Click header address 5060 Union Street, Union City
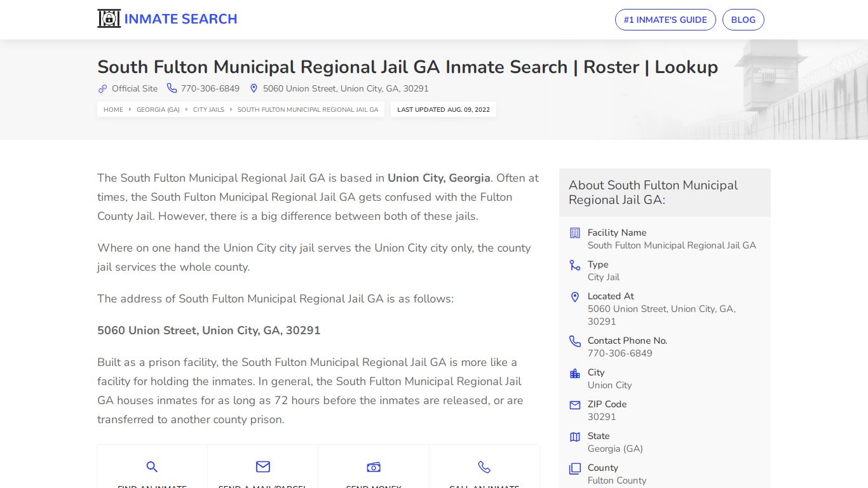 [x=346, y=88]
